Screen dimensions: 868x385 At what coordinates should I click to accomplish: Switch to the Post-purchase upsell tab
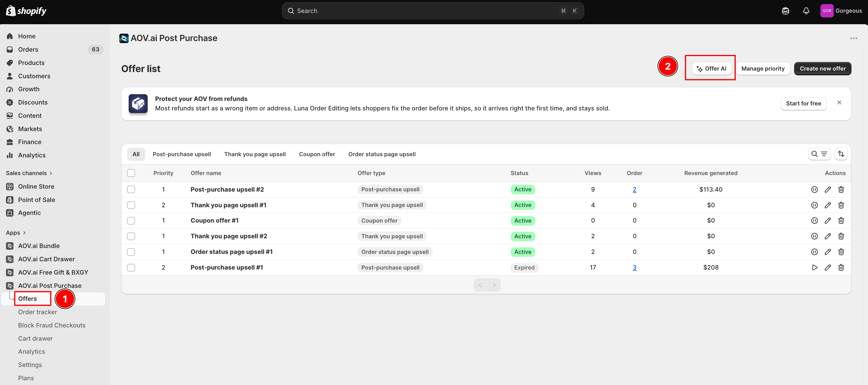tap(182, 154)
